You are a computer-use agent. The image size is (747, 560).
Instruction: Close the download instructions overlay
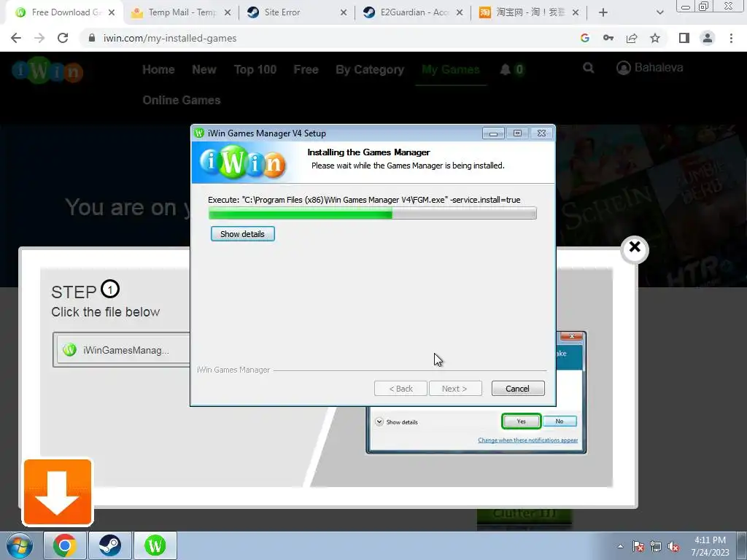(x=635, y=248)
